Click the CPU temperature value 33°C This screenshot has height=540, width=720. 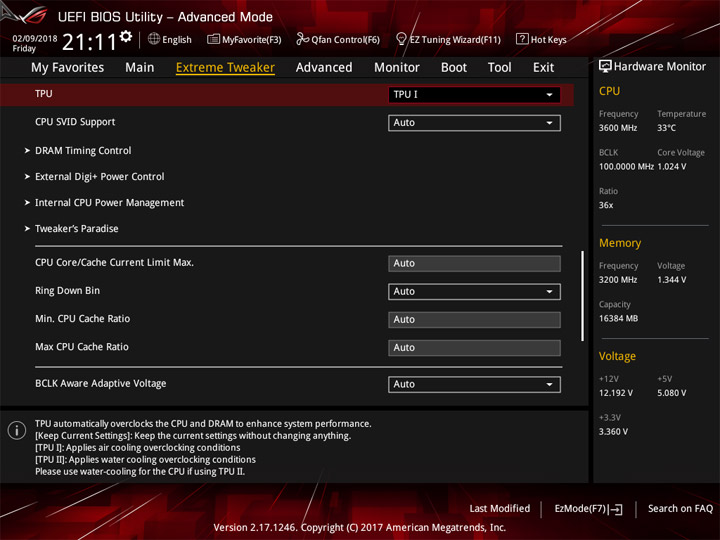666,128
